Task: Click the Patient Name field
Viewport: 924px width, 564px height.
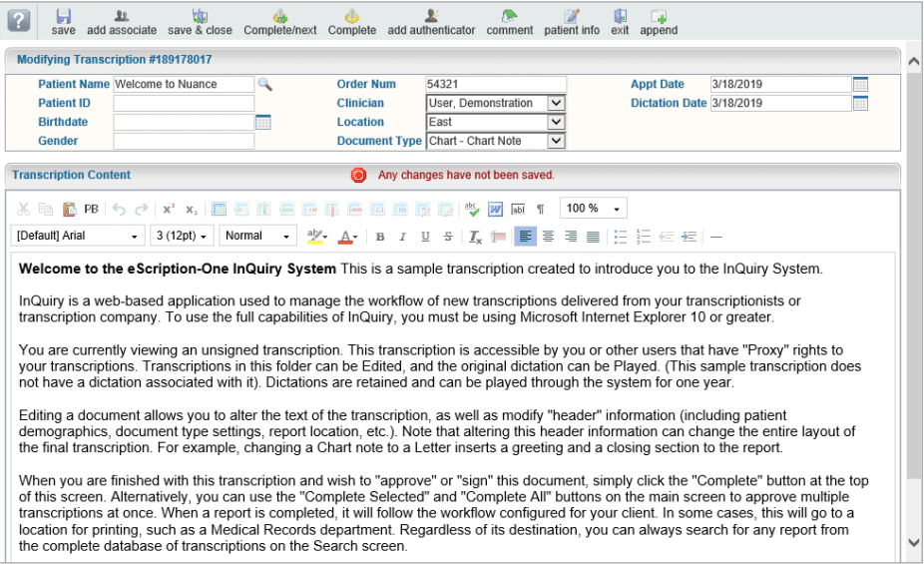Action: click(184, 84)
